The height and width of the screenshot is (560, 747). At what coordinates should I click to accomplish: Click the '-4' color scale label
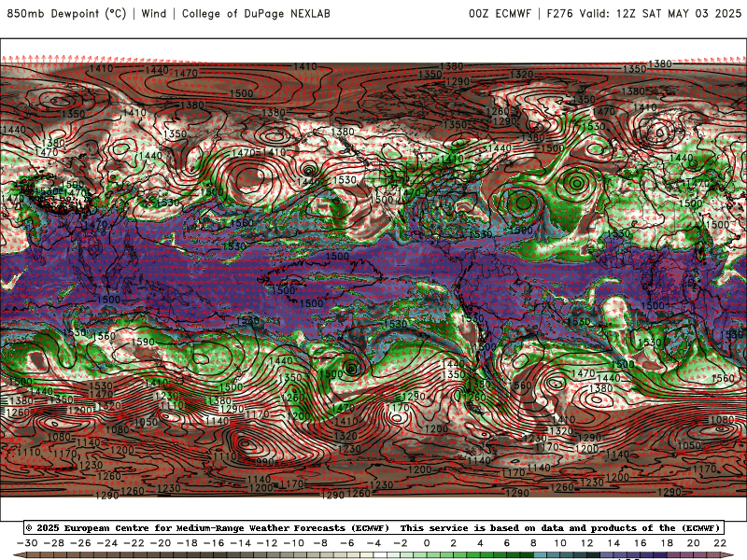tap(374, 543)
